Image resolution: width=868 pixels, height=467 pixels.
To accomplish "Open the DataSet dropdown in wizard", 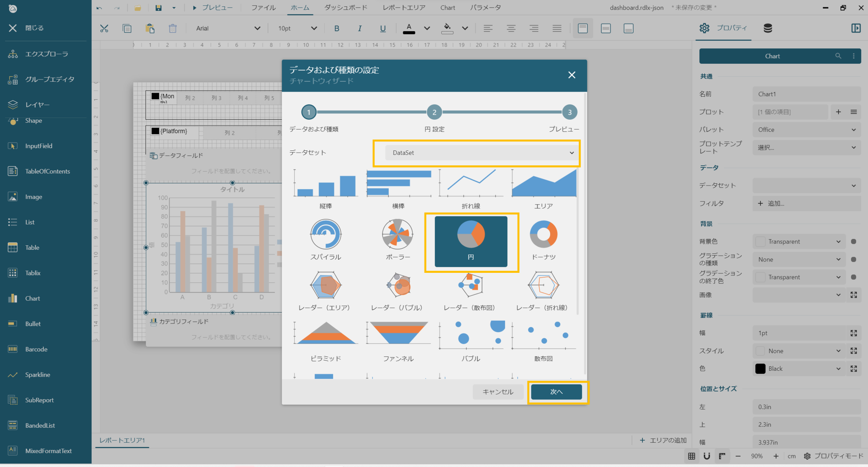I will [482, 153].
